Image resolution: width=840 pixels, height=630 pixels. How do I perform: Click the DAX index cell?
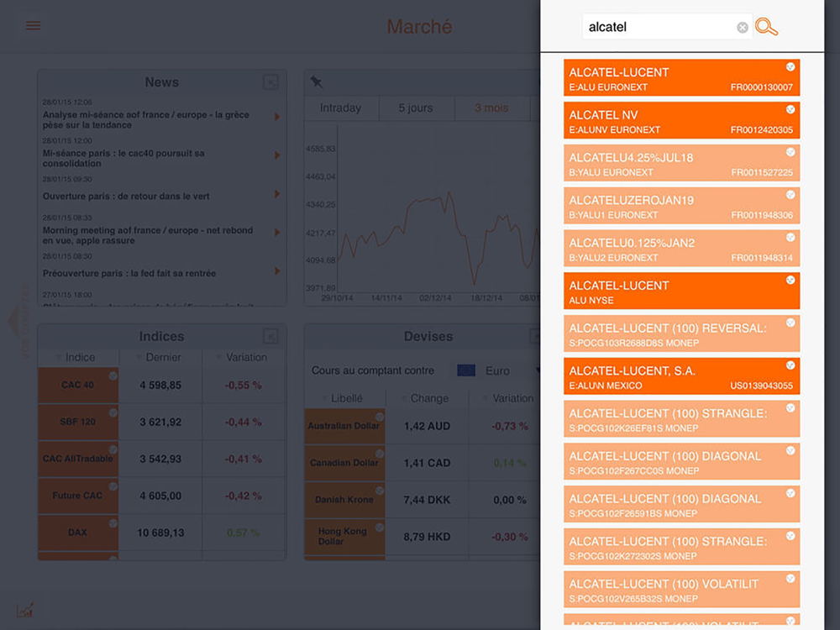coord(78,533)
